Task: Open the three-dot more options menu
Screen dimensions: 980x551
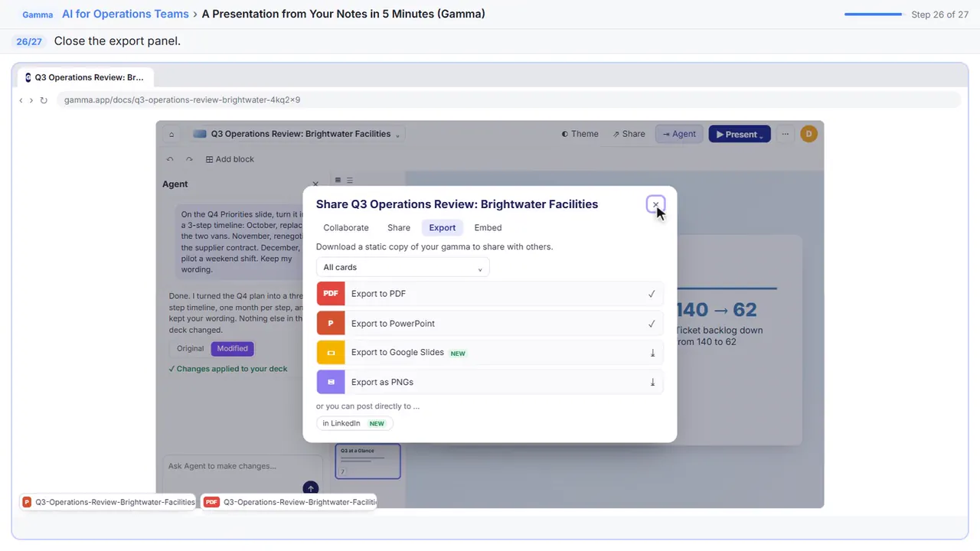Action: pos(785,134)
